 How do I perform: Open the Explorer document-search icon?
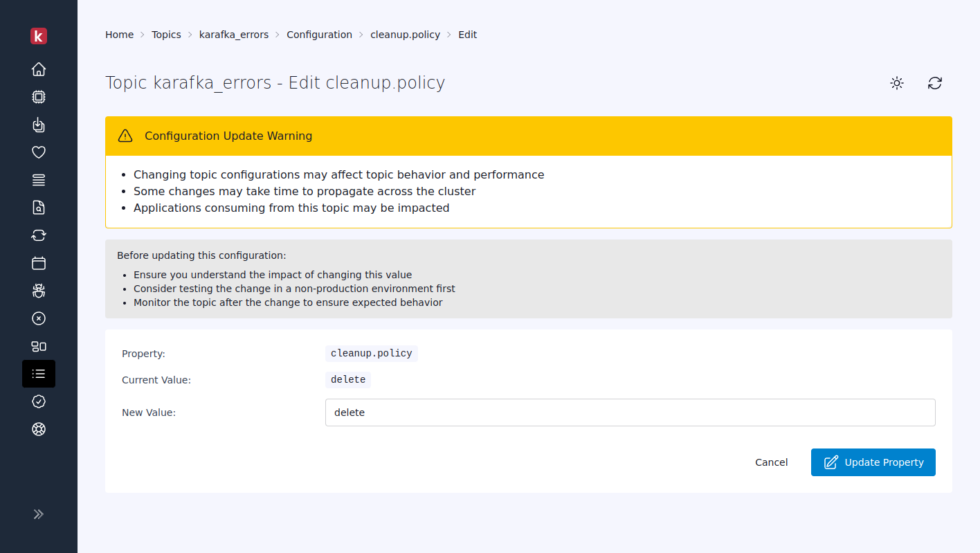tap(39, 208)
